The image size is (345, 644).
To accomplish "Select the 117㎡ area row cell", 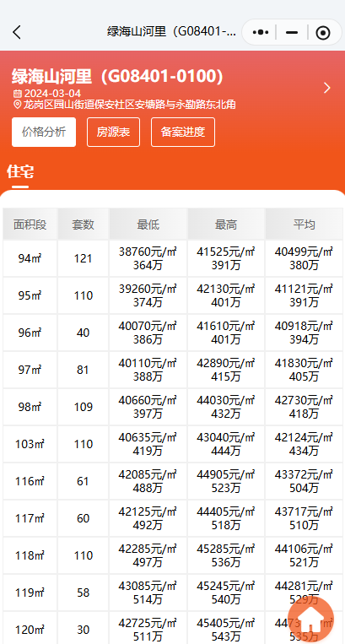I will click(x=30, y=518).
